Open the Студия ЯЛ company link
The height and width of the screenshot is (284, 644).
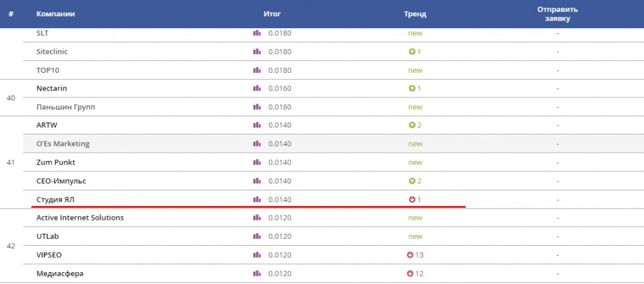(x=55, y=199)
